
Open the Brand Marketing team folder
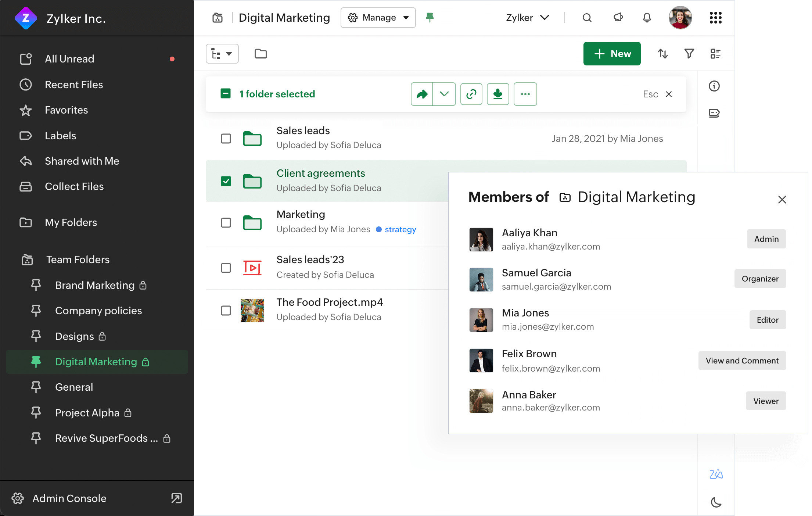click(95, 285)
